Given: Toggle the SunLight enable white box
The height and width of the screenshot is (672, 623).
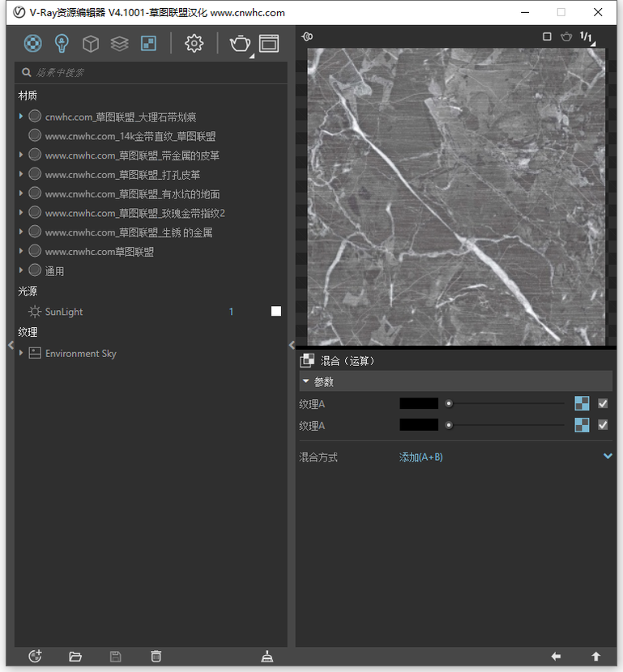Looking at the screenshot, I should pyautogui.click(x=276, y=311).
